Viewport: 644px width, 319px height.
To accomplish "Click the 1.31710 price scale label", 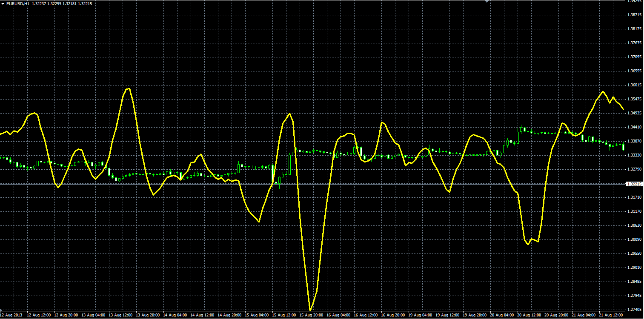I will click(634, 197).
